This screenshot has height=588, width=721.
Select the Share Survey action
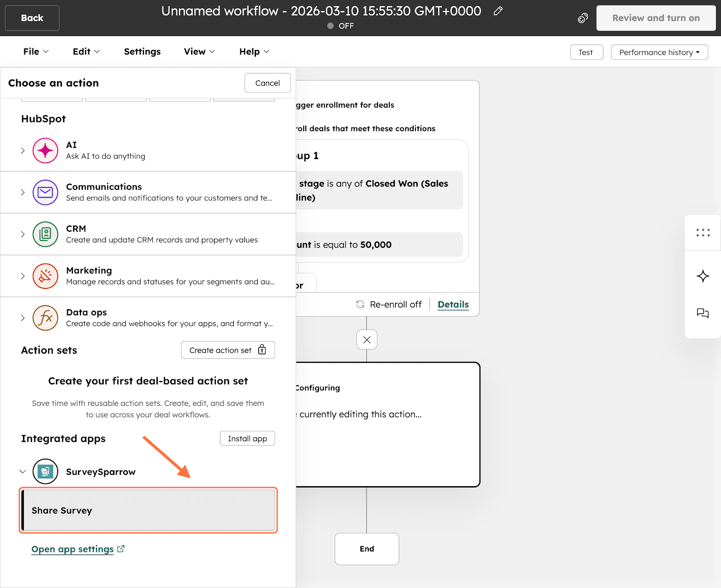[x=148, y=511]
